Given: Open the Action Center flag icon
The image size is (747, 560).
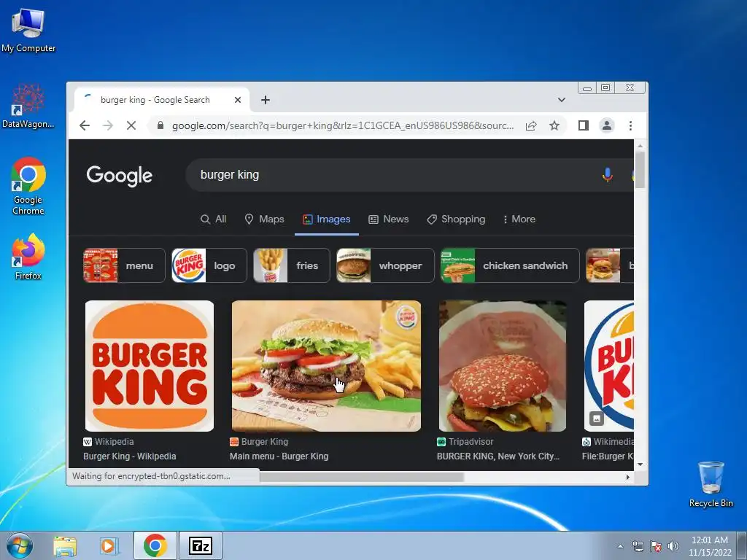Looking at the screenshot, I should (656, 546).
